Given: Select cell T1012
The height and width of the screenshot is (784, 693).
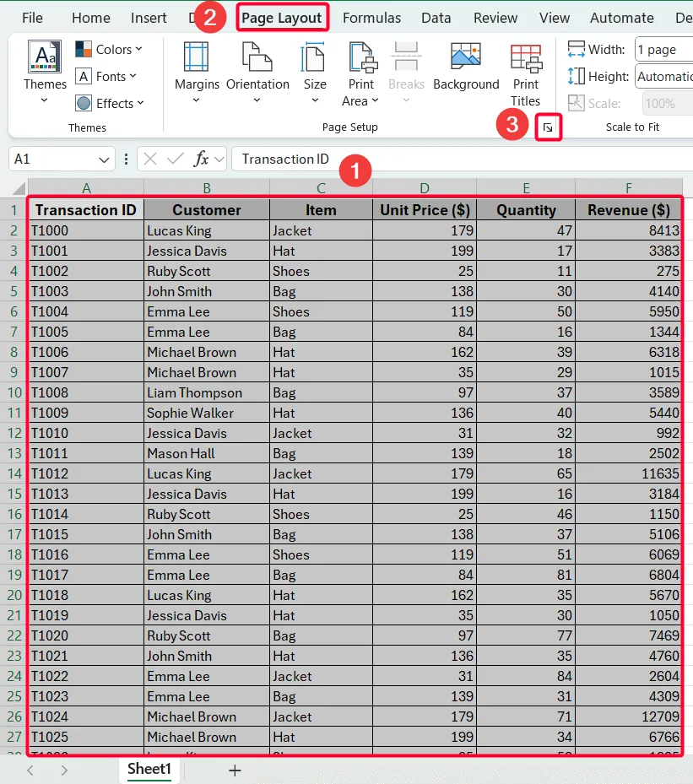Looking at the screenshot, I should (x=86, y=473).
